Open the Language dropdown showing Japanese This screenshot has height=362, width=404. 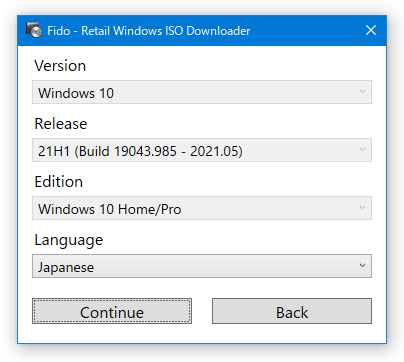click(x=202, y=266)
